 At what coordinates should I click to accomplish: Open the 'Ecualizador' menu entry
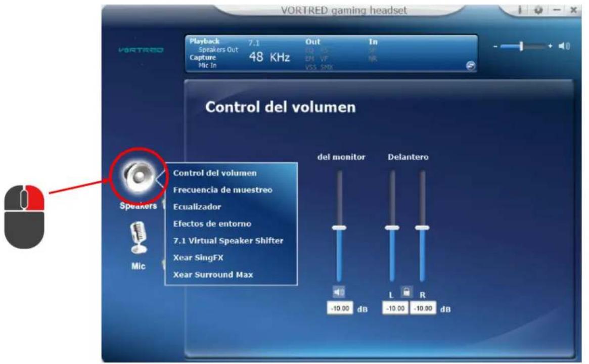point(197,207)
